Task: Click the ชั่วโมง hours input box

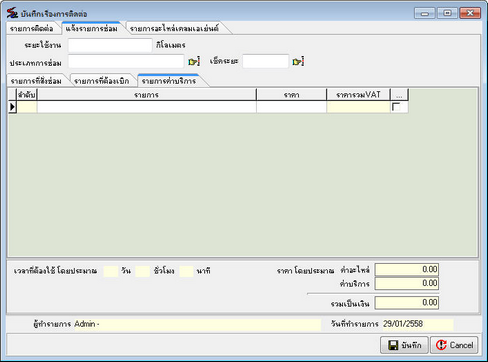Action: click(x=142, y=271)
